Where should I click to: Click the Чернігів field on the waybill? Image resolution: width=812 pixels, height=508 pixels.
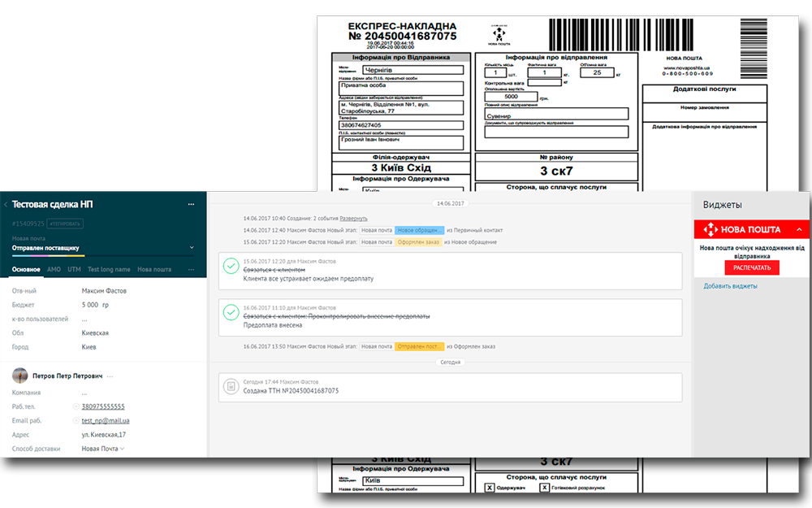412,70
